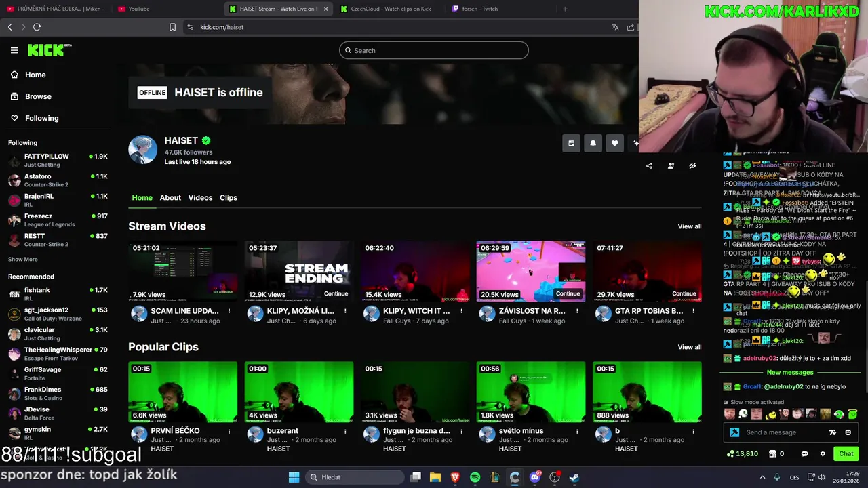Open Freezecz channel in Following list

(x=58, y=220)
